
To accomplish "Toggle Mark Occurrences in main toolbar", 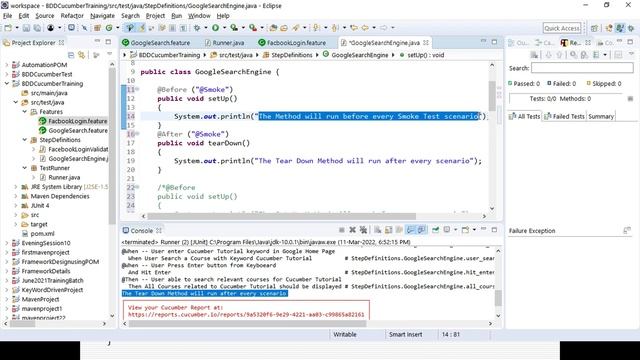I will (x=141, y=28).
